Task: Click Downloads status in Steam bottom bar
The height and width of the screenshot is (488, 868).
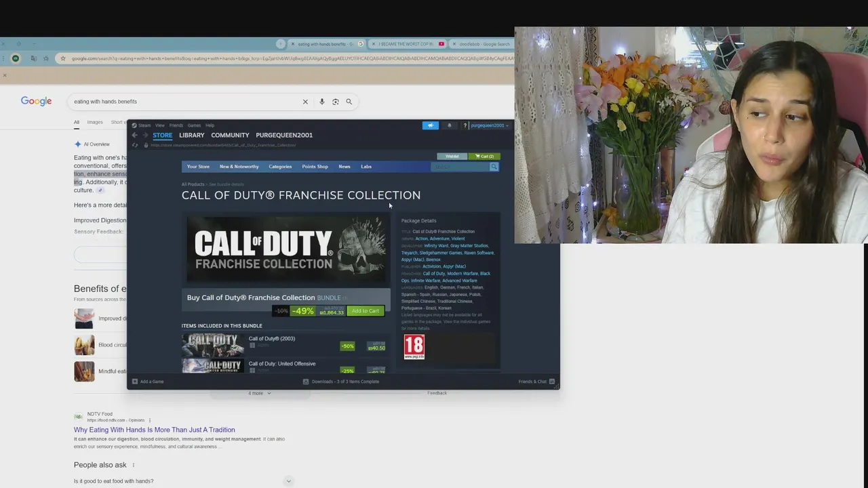Action: [x=341, y=382]
